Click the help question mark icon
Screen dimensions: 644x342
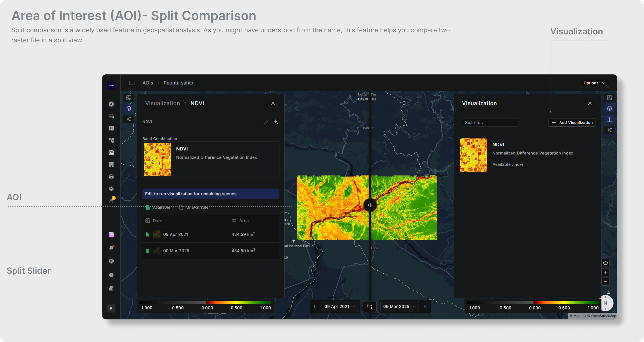point(111,275)
